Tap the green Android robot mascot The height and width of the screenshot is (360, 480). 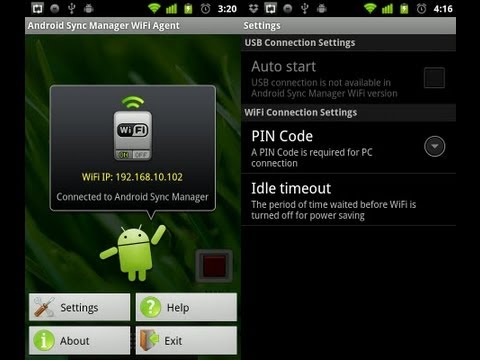coord(133,252)
